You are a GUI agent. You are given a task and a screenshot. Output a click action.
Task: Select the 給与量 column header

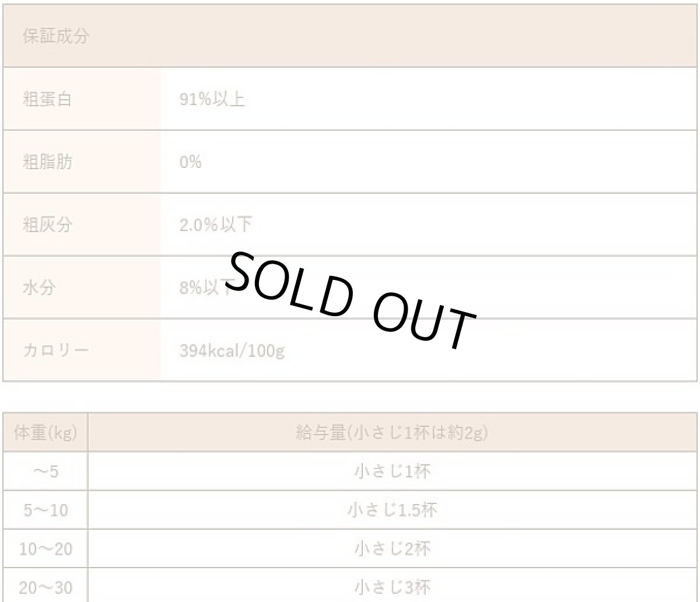pos(392,433)
